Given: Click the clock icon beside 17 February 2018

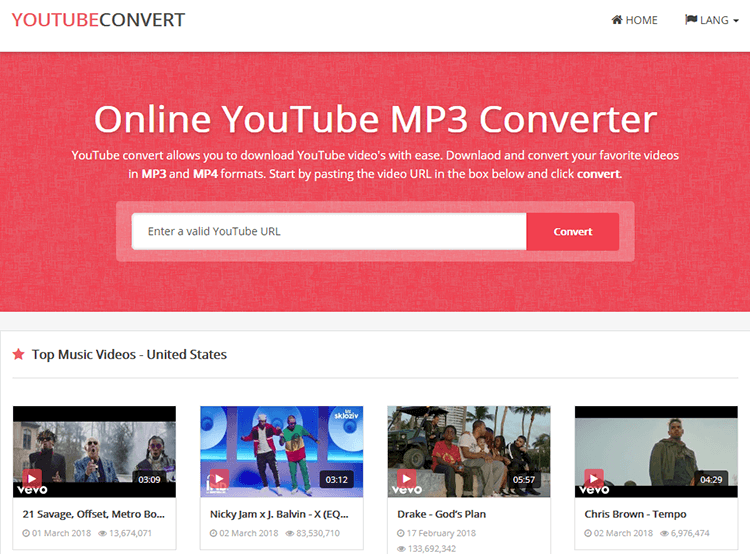Looking at the screenshot, I should tap(401, 533).
